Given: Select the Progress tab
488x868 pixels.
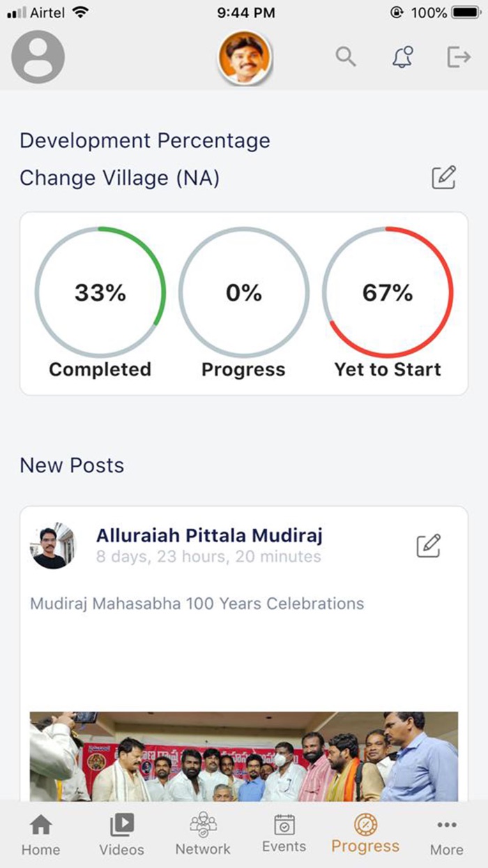Looking at the screenshot, I should (365, 835).
